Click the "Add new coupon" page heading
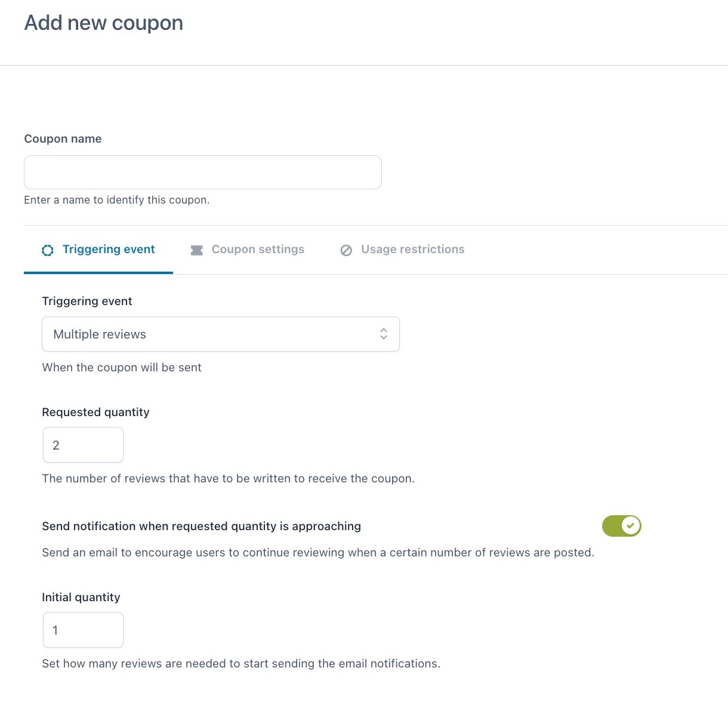Screen dimensions: 728x723 (x=104, y=23)
